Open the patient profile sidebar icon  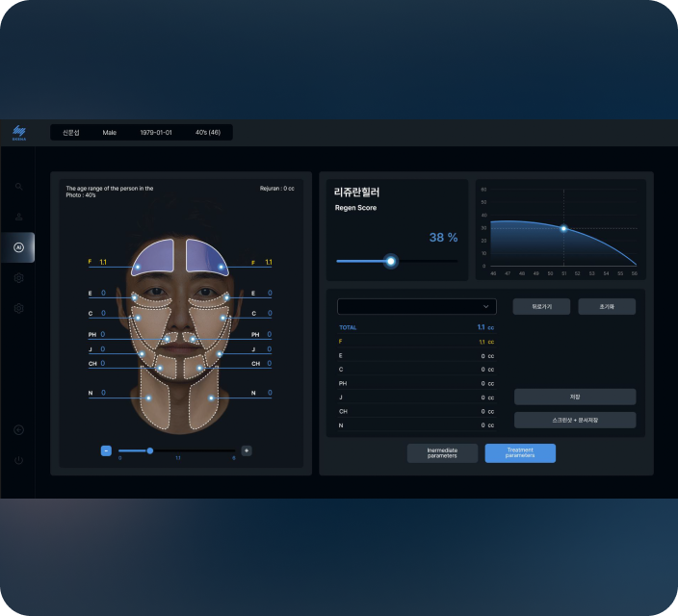click(x=19, y=217)
